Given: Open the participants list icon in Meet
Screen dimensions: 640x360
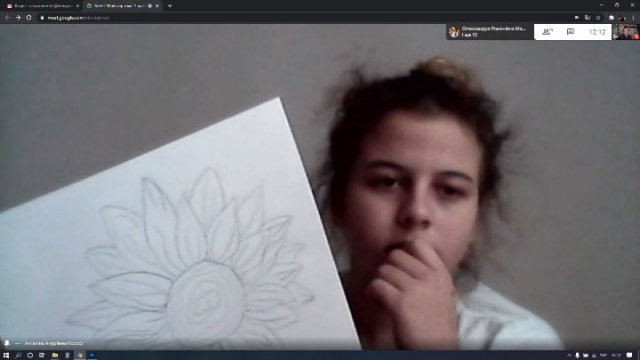Looking at the screenshot, I should coord(547,32).
